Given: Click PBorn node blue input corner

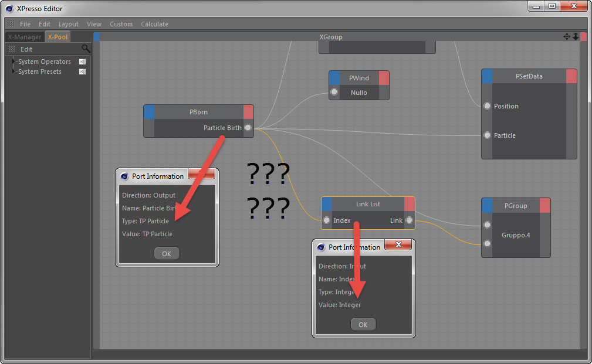Looking at the screenshot, I should pyautogui.click(x=149, y=112).
